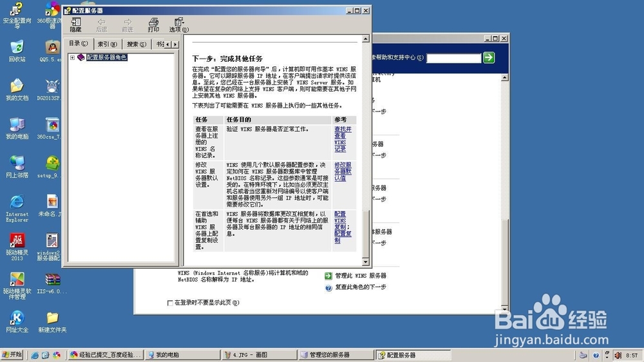Image resolution: width=644 pixels, height=362 pixels.
Task: Switch to the 目录 (Contents) tab
Action: pyautogui.click(x=78, y=44)
